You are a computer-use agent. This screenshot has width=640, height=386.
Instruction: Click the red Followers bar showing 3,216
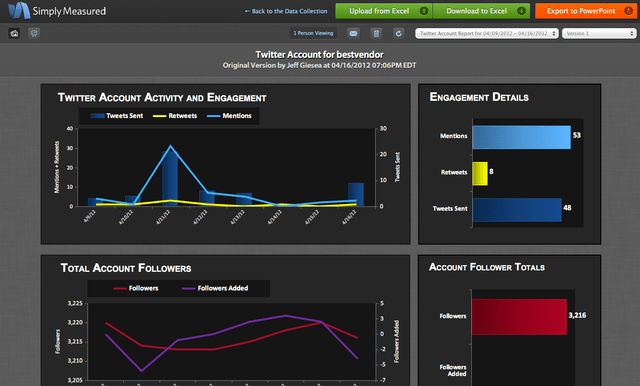point(519,317)
